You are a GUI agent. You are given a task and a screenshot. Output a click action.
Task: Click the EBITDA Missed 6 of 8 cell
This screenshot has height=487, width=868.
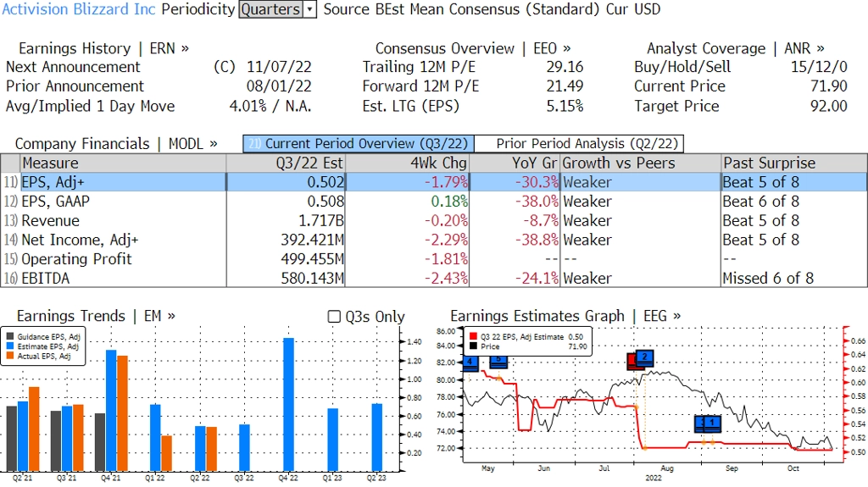tap(794, 279)
